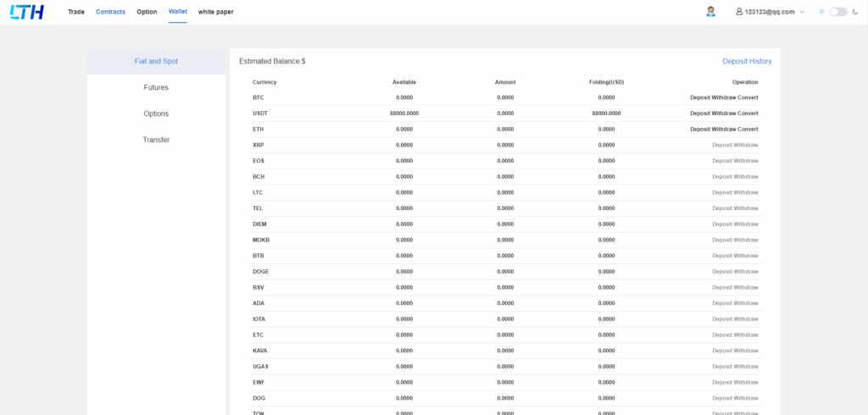Open the Trade menu item
The width and height of the screenshot is (868, 415).
[76, 12]
